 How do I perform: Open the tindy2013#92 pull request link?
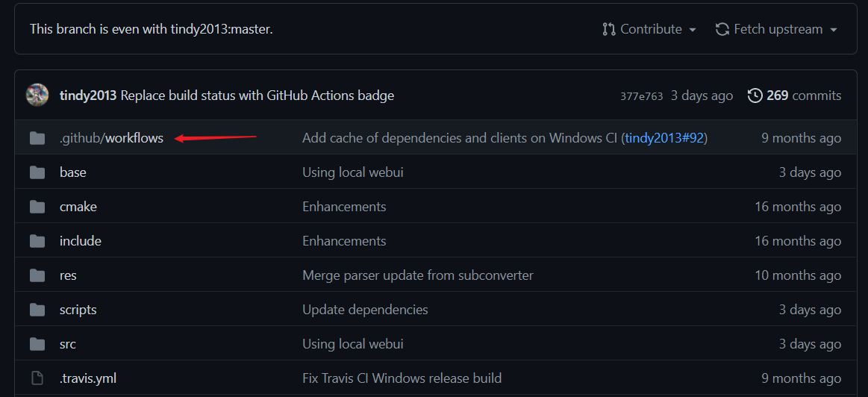click(x=664, y=138)
